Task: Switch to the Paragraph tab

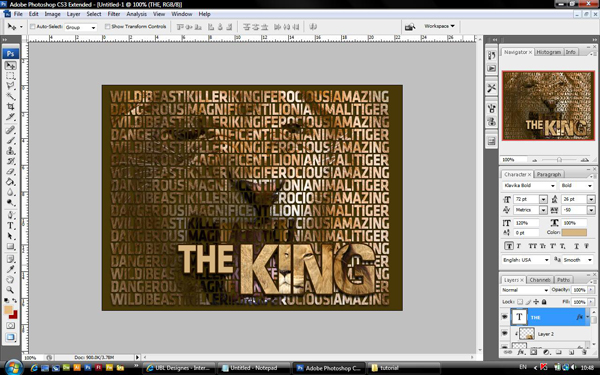Action: point(549,174)
